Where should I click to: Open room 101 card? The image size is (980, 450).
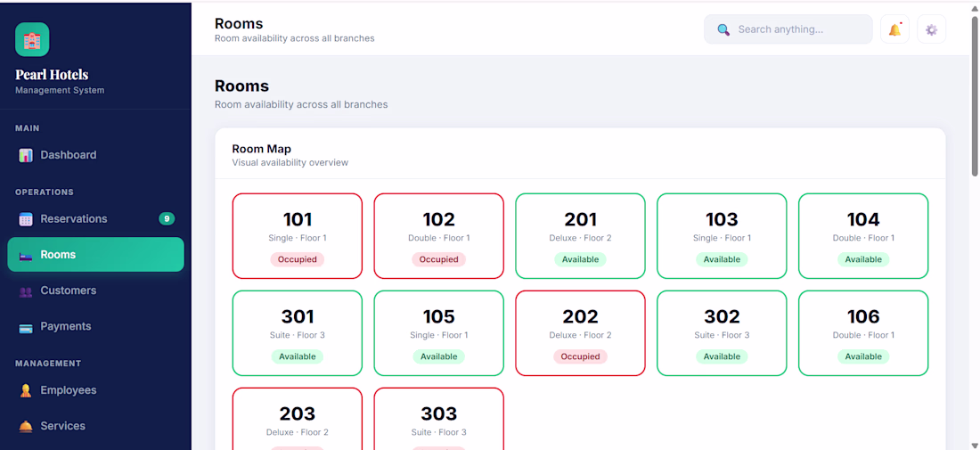[x=298, y=235]
